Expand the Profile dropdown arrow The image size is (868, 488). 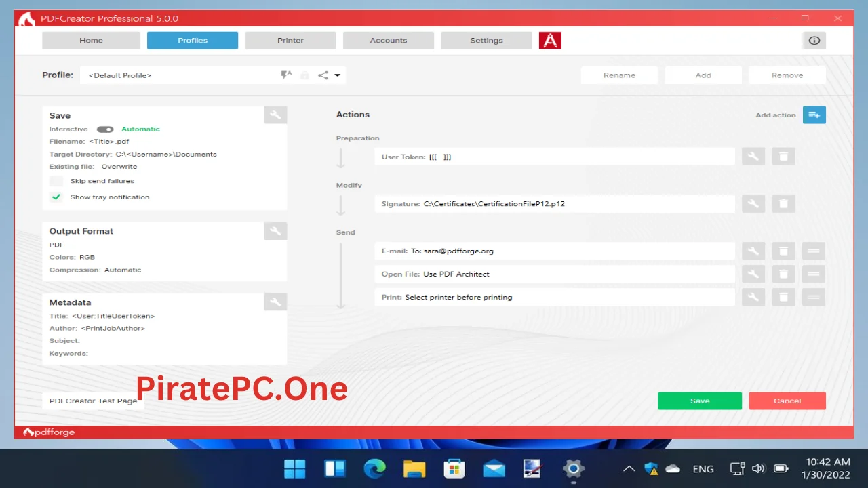point(337,75)
